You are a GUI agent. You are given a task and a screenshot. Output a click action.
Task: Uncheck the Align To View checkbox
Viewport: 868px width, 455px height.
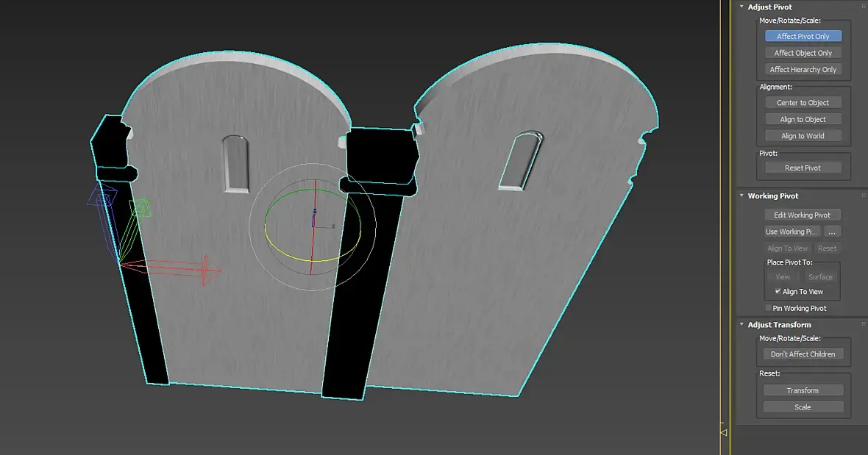[x=778, y=291]
